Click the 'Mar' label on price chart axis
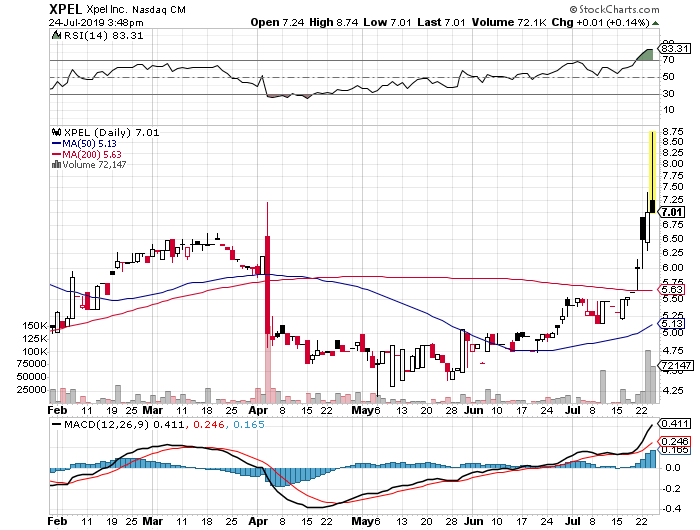This screenshot has width=700, height=530. click(153, 410)
